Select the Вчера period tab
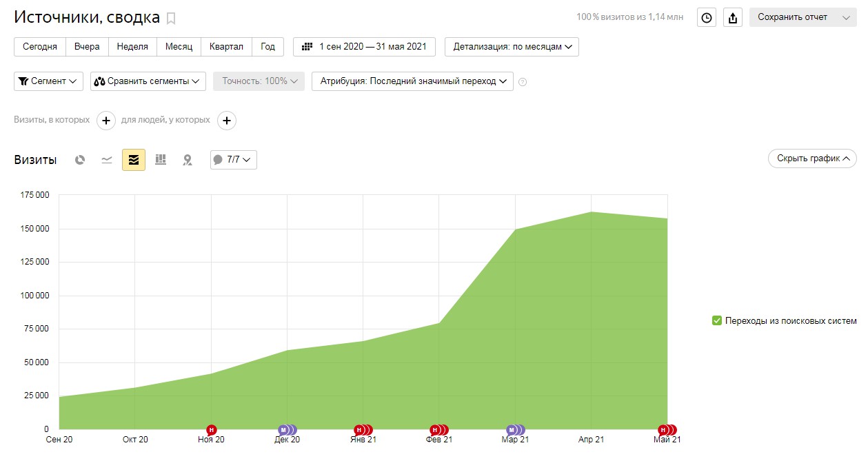The height and width of the screenshot is (472, 868). tap(88, 47)
